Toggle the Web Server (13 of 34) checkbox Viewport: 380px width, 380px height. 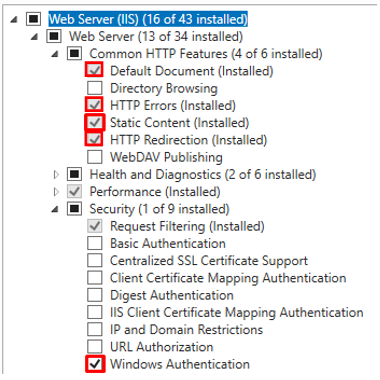pos(54,36)
